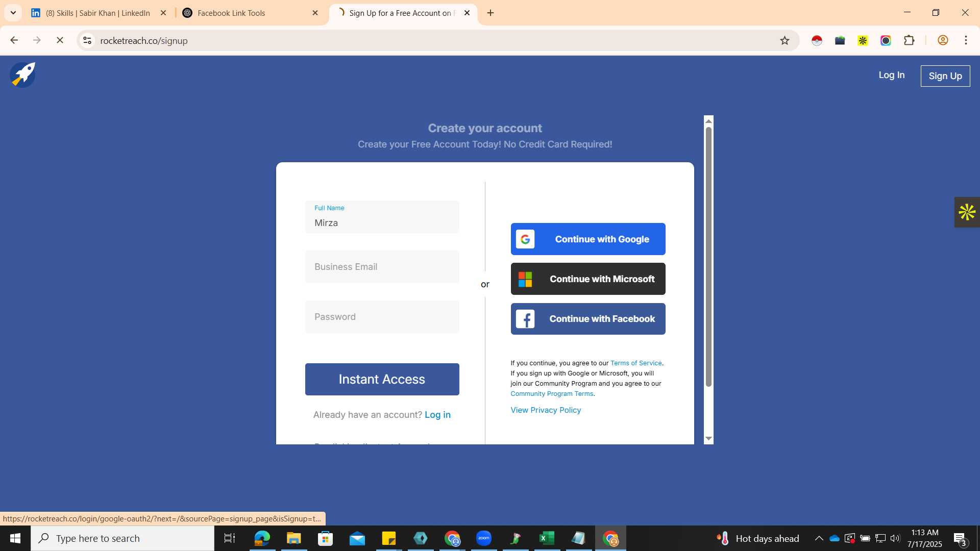Continue with Facebook sign-up button
Image resolution: width=980 pixels, height=551 pixels.
(x=588, y=319)
